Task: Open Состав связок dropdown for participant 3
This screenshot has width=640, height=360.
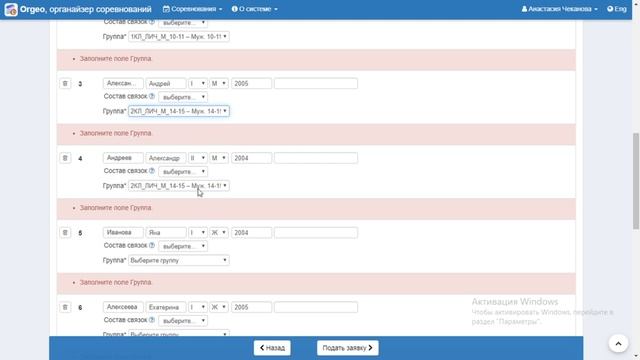Action: coord(183,97)
